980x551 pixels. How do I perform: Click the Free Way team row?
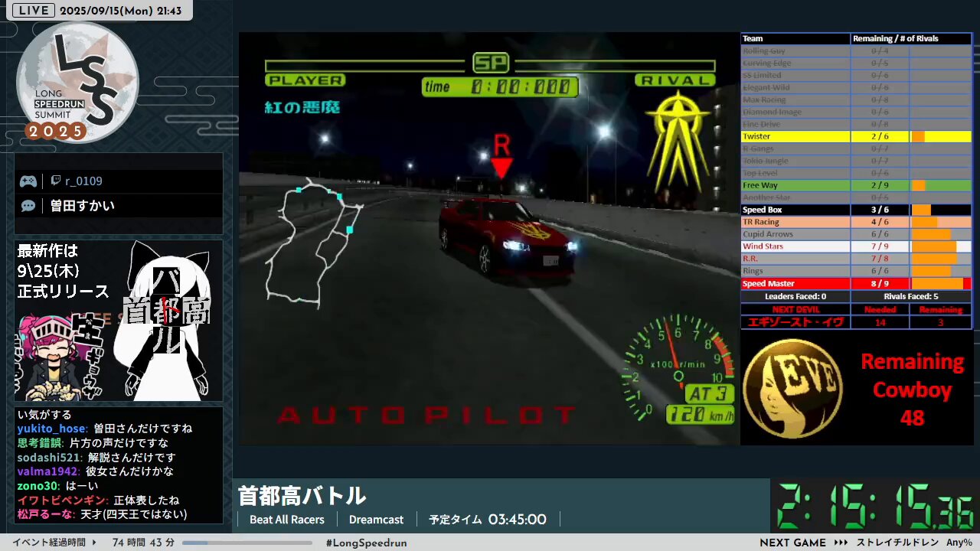tap(856, 185)
